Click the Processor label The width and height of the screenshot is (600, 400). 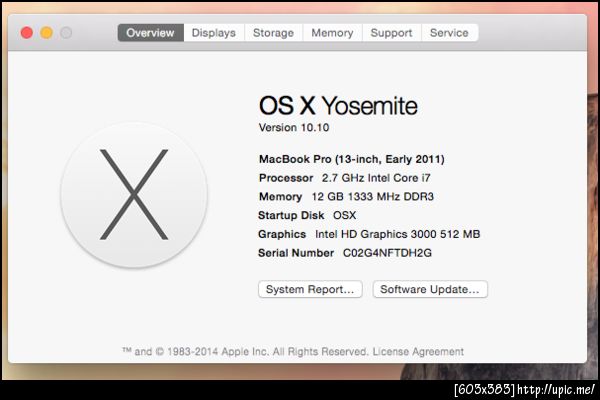click(286, 178)
